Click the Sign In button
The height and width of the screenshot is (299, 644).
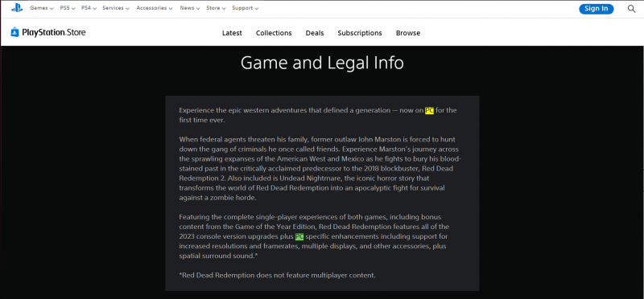(x=597, y=9)
